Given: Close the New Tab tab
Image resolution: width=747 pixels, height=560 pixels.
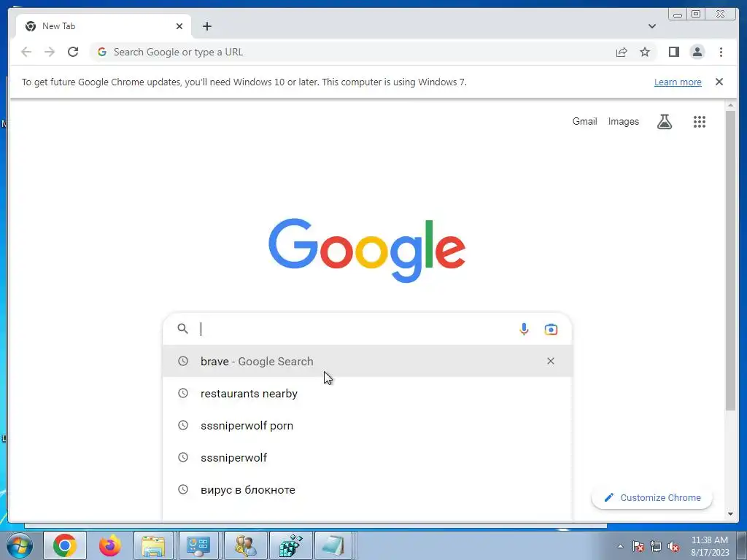Looking at the screenshot, I should click(179, 26).
